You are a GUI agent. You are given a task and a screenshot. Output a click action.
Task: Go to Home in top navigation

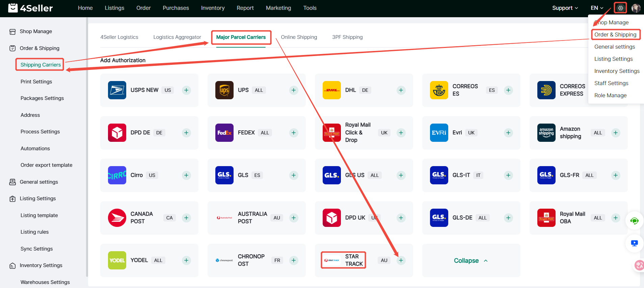[x=85, y=8]
